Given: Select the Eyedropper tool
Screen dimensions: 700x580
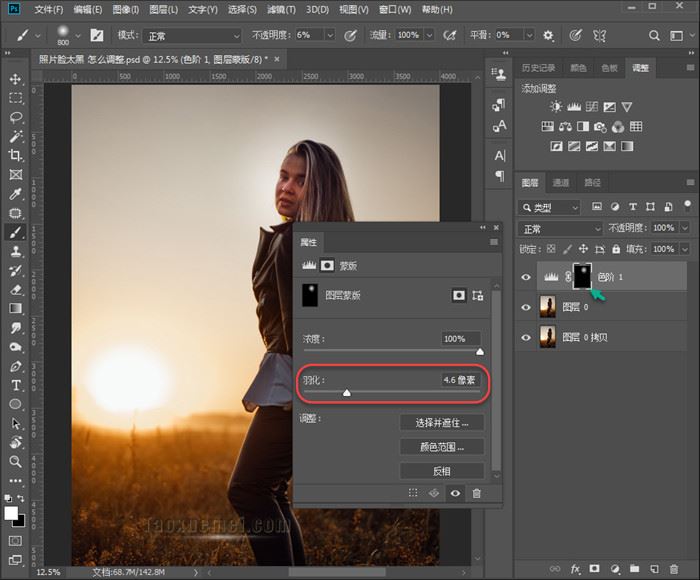Looking at the screenshot, I should 16,193.
